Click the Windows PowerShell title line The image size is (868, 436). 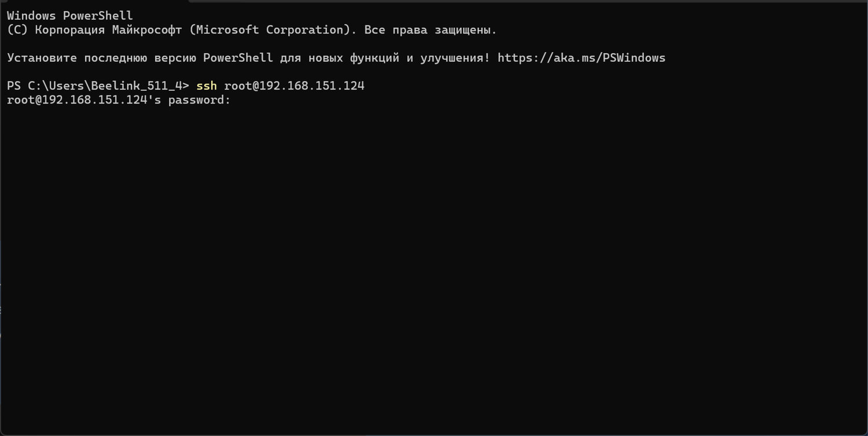click(69, 16)
